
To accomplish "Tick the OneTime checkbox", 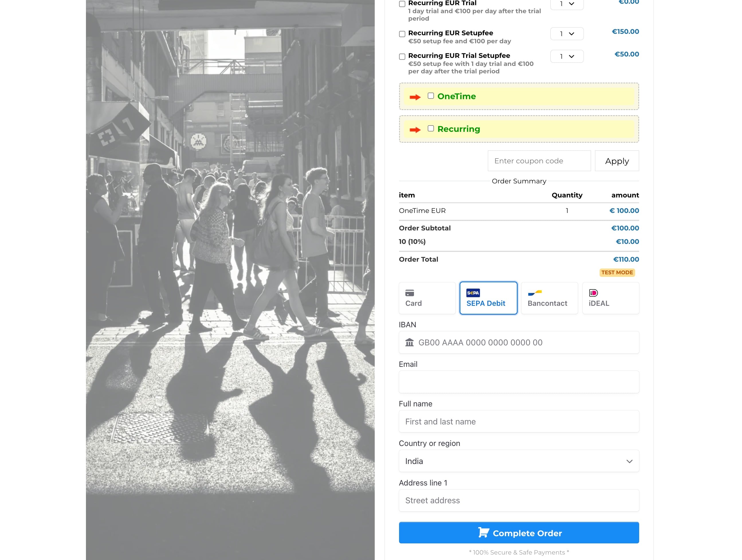I will click(x=431, y=96).
